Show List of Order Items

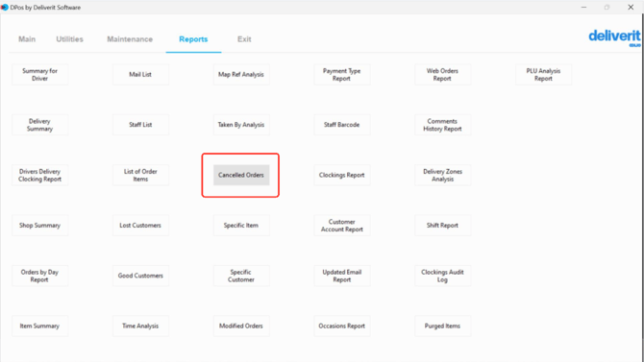tap(140, 176)
